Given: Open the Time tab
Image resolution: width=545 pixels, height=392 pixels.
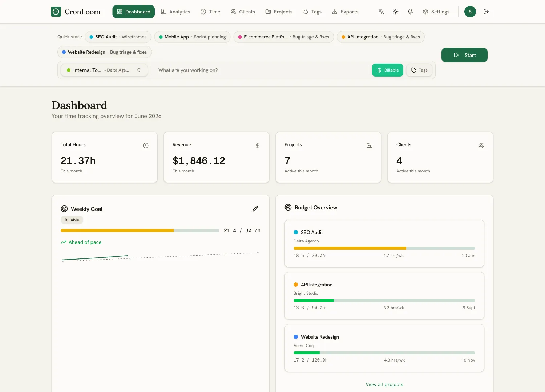Looking at the screenshot, I should point(210,12).
